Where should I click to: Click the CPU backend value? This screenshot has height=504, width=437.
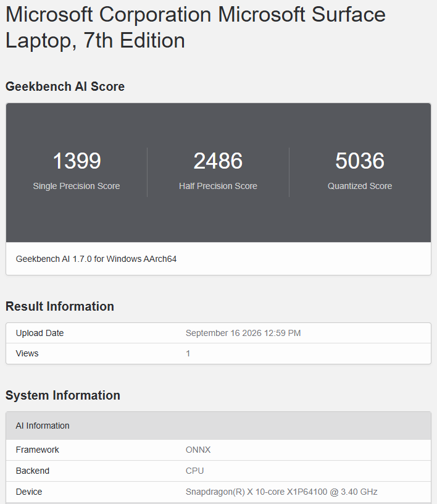tap(194, 471)
